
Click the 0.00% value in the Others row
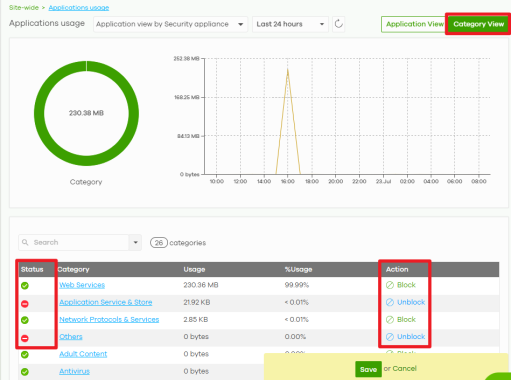[x=295, y=337]
